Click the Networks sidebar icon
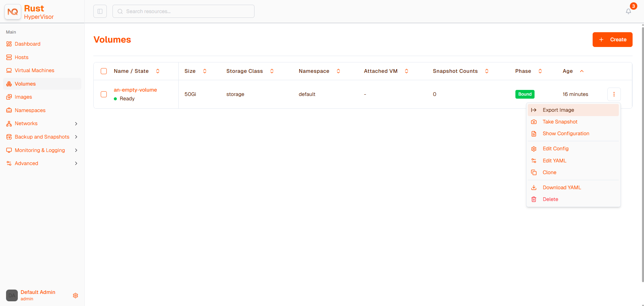 click(x=9, y=123)
